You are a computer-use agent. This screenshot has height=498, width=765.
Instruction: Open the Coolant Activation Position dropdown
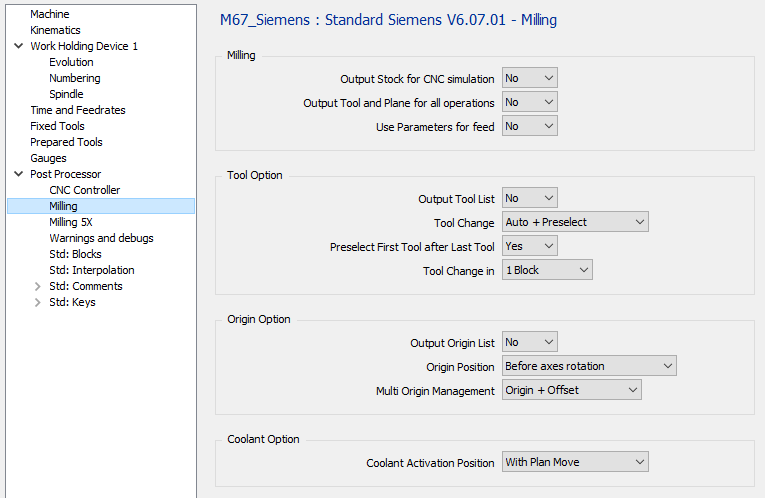575,462
